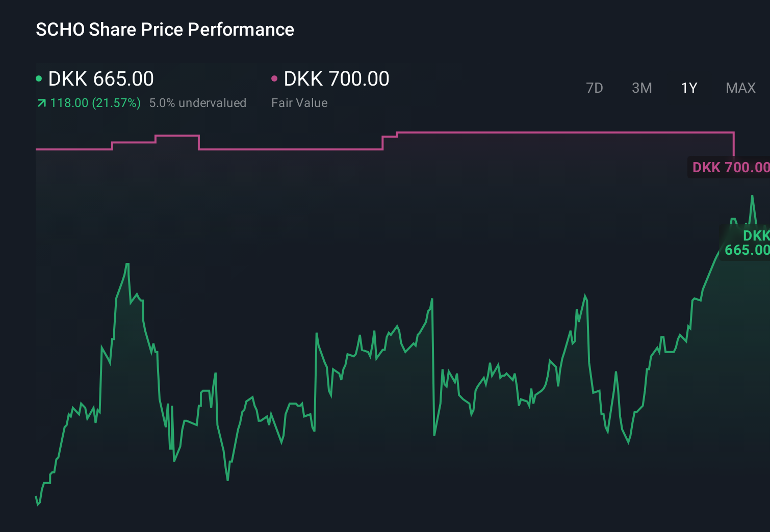The image size is (770, 532).
Task: Click the final drop of the pink line
Action: click(x=734, y=144)
